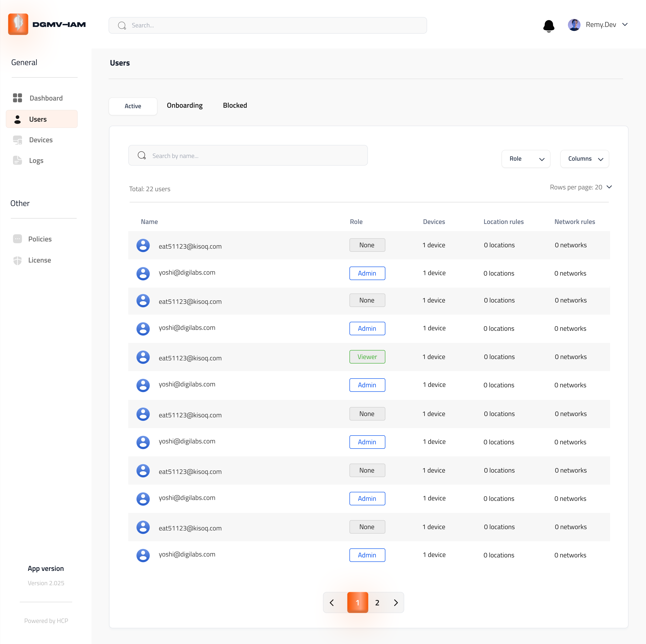Switch to the Blocked tab
646x644 pixels.
[235, 105]
